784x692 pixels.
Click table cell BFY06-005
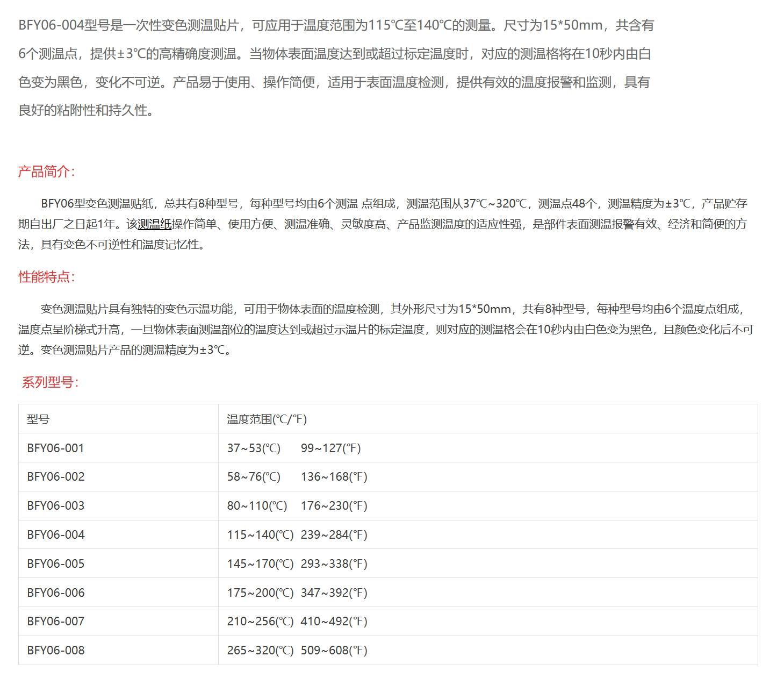point(118,563)
